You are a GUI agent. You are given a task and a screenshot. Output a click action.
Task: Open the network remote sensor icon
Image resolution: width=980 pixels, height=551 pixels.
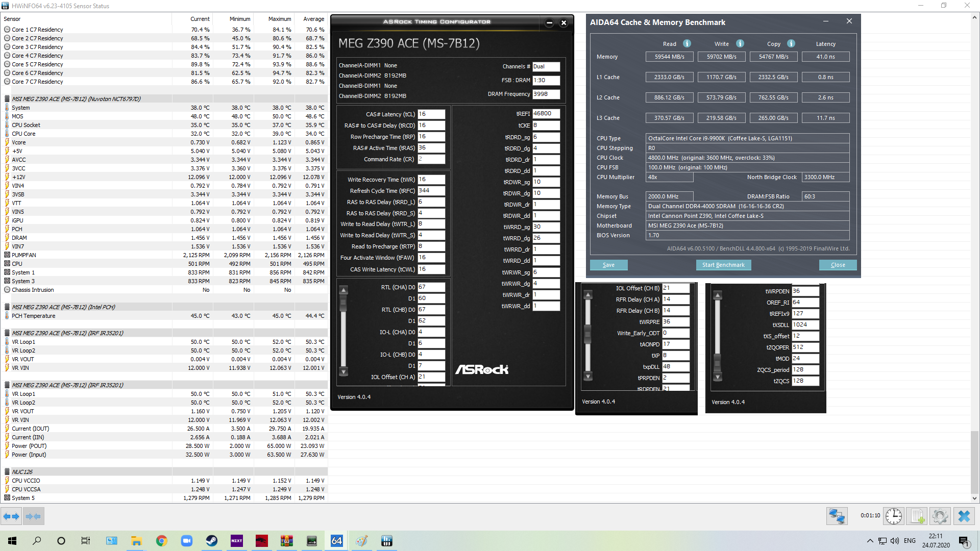pos(837,516)
